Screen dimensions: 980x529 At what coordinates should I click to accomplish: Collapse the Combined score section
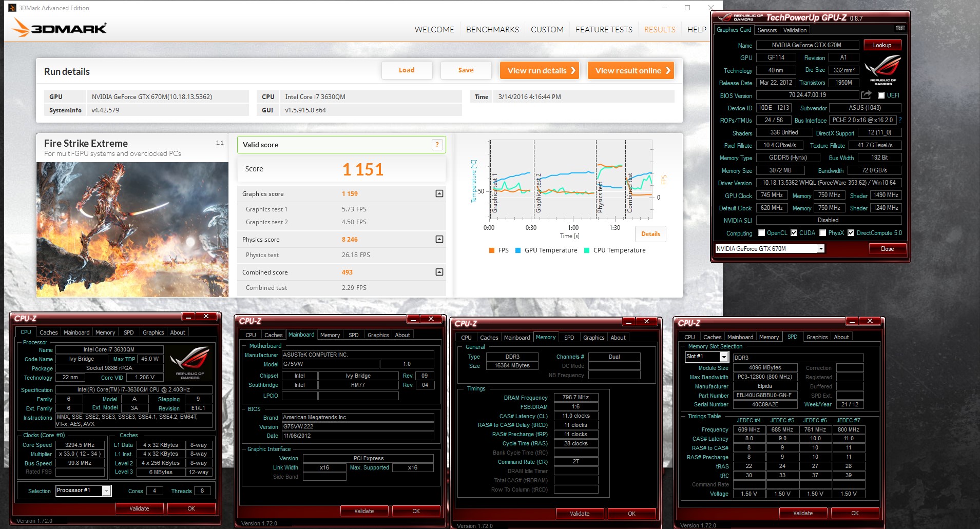pyautogui.click(x=439, y=272)
